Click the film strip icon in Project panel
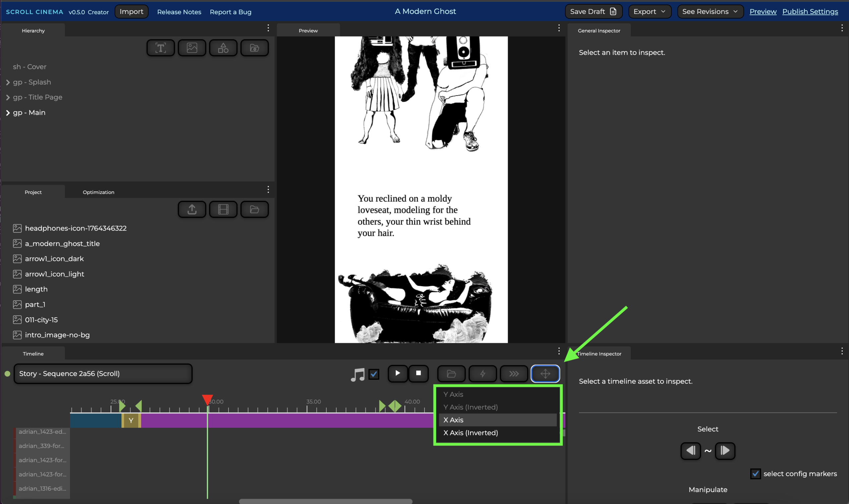The width and height of the screenshot is (849, 504). tap(223, 209)
